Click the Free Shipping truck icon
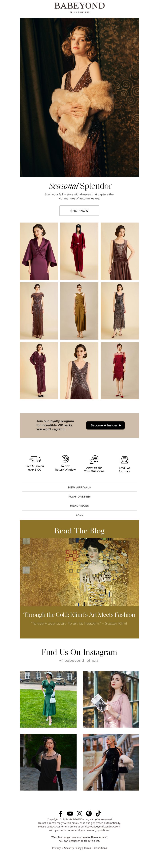 click(35, 459)
